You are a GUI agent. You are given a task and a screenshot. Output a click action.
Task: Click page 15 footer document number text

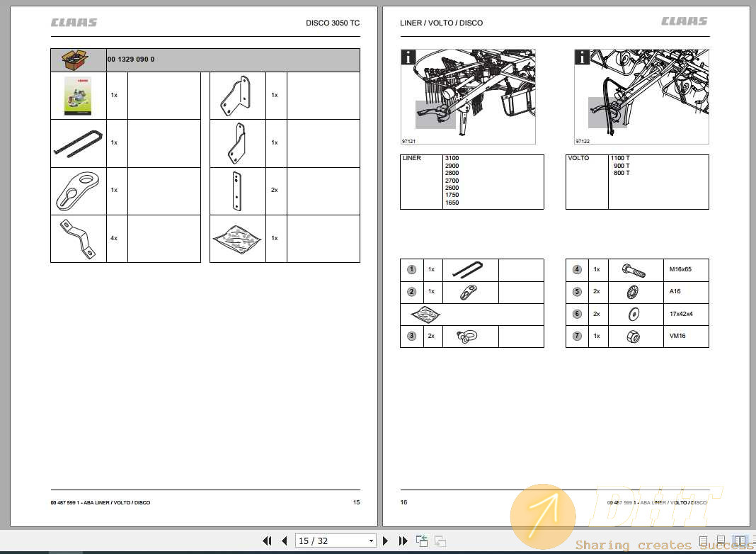click(x=101, y=502)
